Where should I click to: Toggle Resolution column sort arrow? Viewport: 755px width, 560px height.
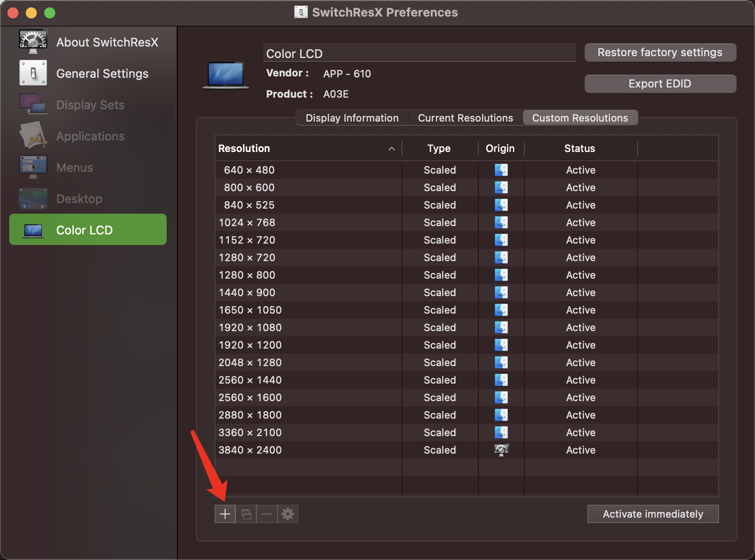pos(392,149)
